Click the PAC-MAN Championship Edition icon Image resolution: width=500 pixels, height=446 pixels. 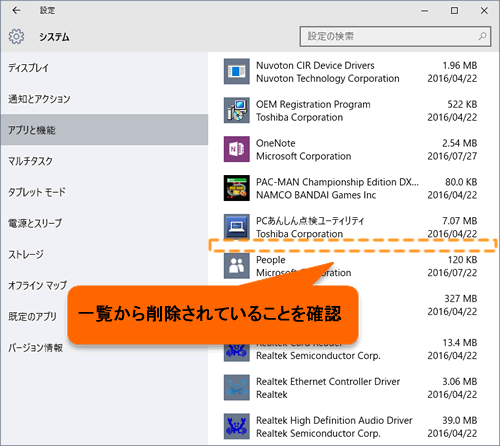pos(237,188)
